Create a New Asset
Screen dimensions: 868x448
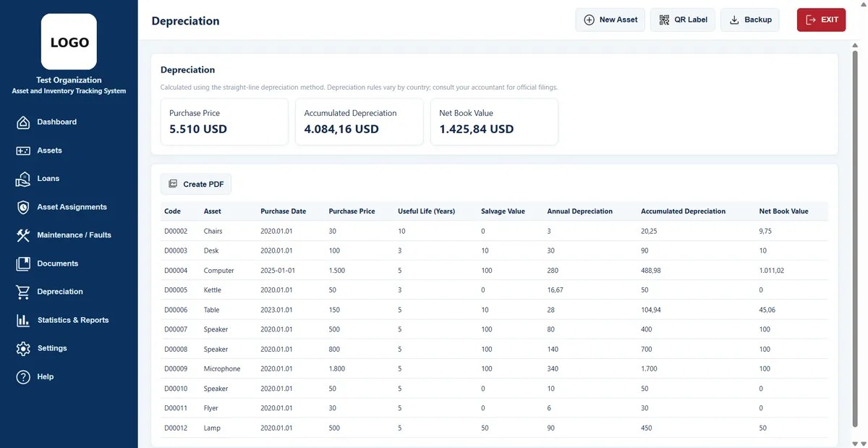(x=610, y=20)
